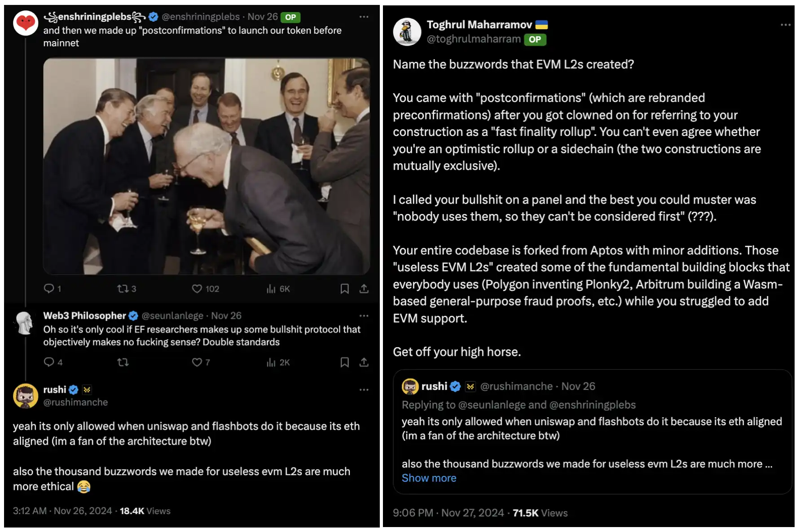View analytics of the 6K views tweet
Image resolution: width=800 pixels, height=532 pixels.
point(271,288)
